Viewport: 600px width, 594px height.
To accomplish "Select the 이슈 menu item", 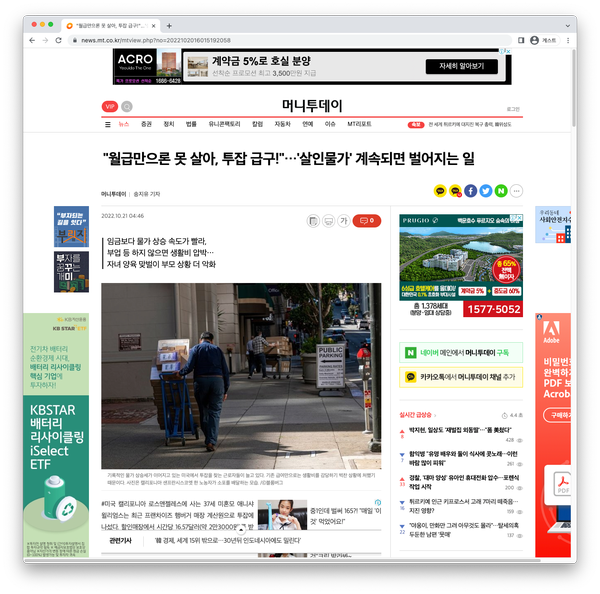I will coord(330,124).
